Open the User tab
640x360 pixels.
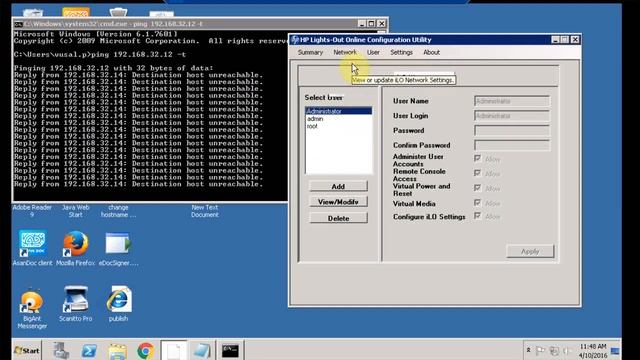tap(373, 52)
